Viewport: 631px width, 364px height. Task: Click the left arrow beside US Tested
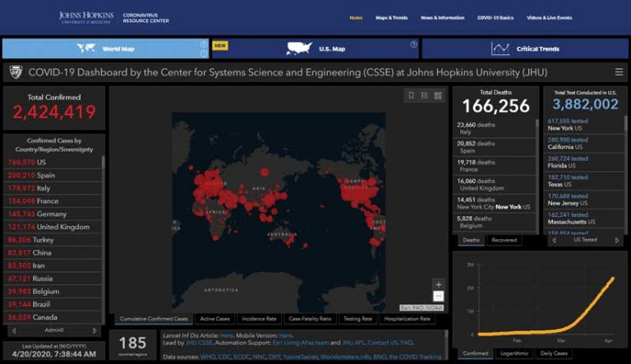554,240
